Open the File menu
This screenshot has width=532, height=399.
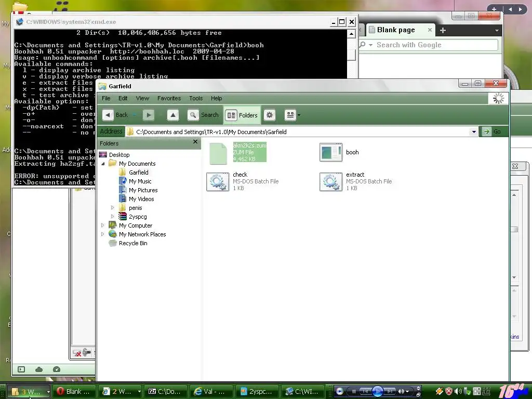click(106, 98)
